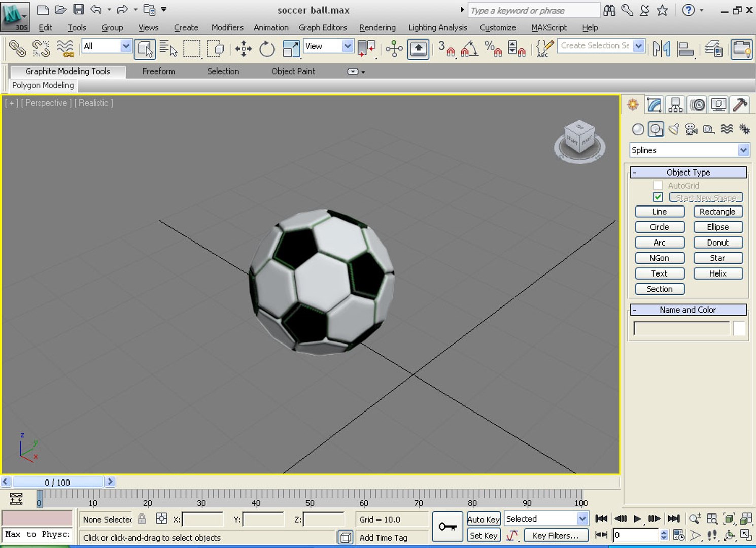Viewport: 756px width, 548px height.
Task: Click the NGon spline button
Action: click(x=659, y=258)
